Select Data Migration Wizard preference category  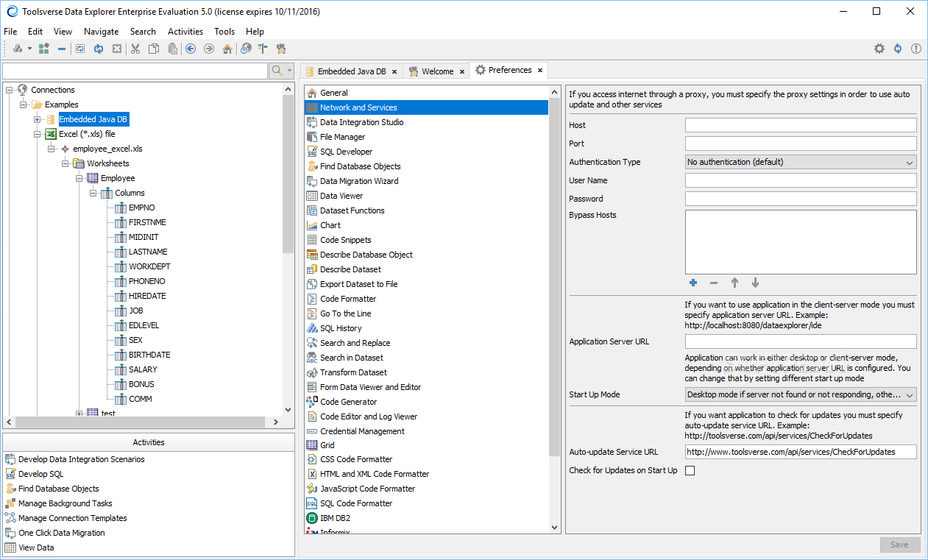pos(359,181)
